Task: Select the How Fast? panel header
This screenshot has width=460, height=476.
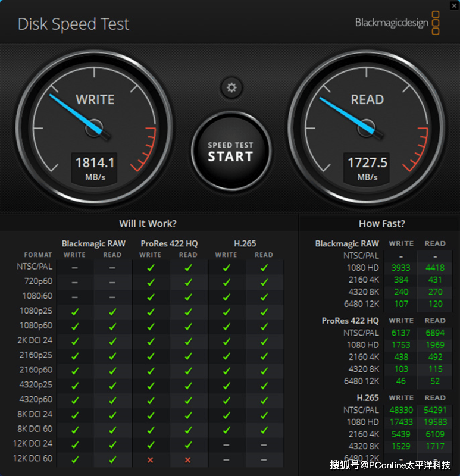Action: point(381,224)
